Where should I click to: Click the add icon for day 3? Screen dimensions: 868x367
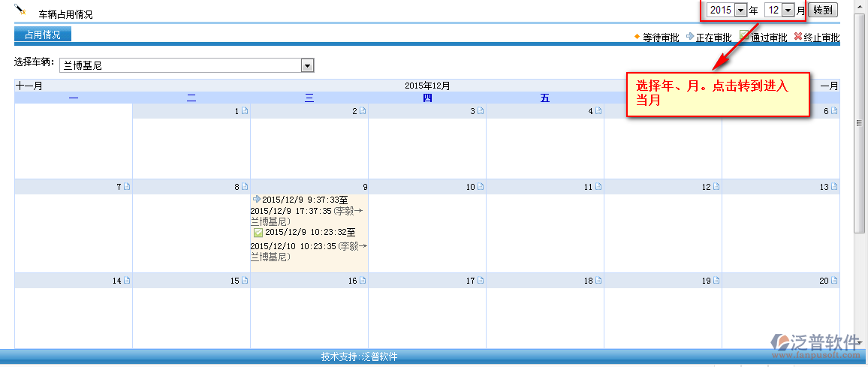481,111
